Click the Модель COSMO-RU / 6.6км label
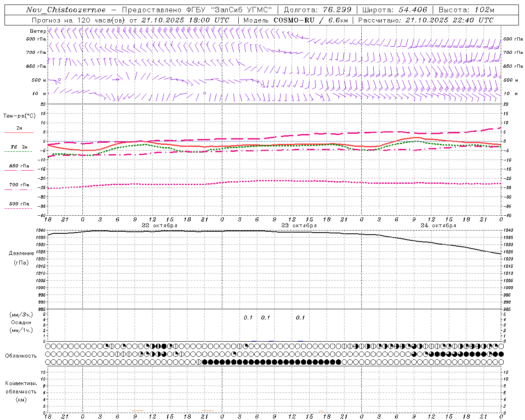 point(295,20)
